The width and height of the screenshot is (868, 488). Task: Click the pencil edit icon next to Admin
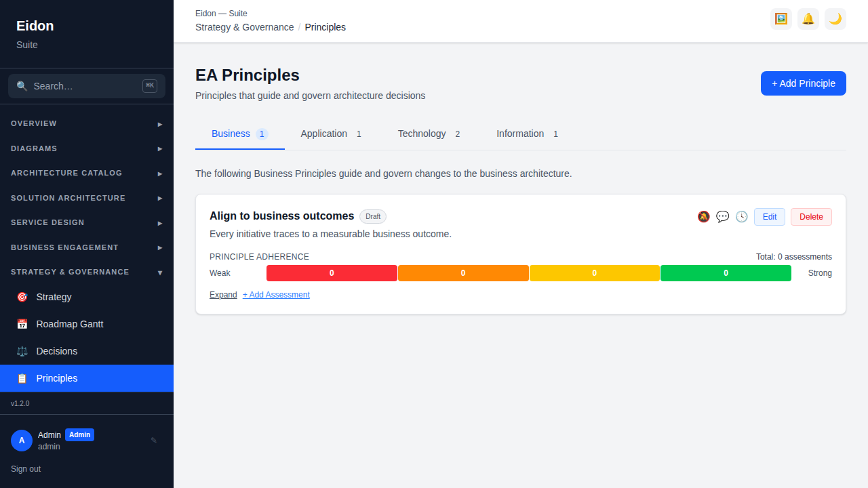154,441
